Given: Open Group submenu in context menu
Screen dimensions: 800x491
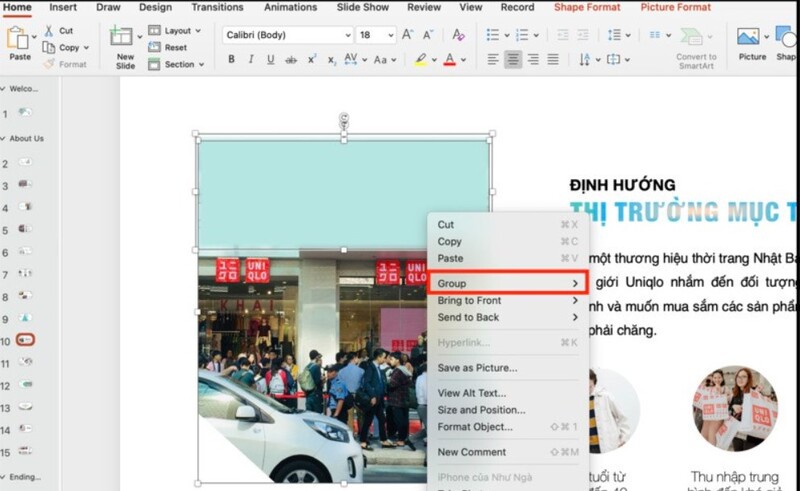Looking at the screenshot, I should 508,283.
